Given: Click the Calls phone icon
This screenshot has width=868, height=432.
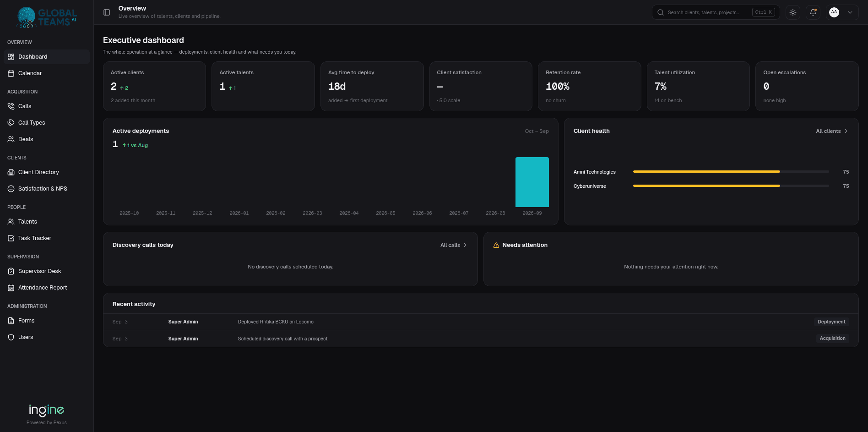Looking at the screenshot, I should click(11, 106).
